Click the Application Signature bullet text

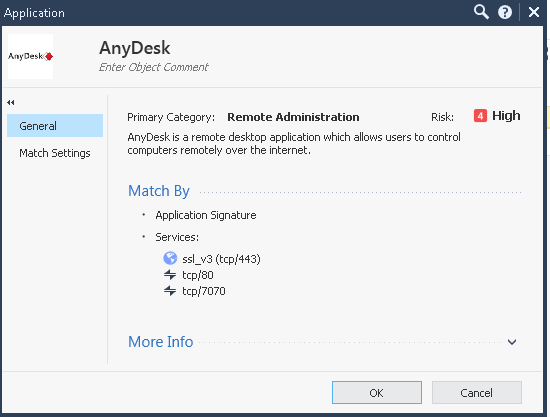point(206,215)
